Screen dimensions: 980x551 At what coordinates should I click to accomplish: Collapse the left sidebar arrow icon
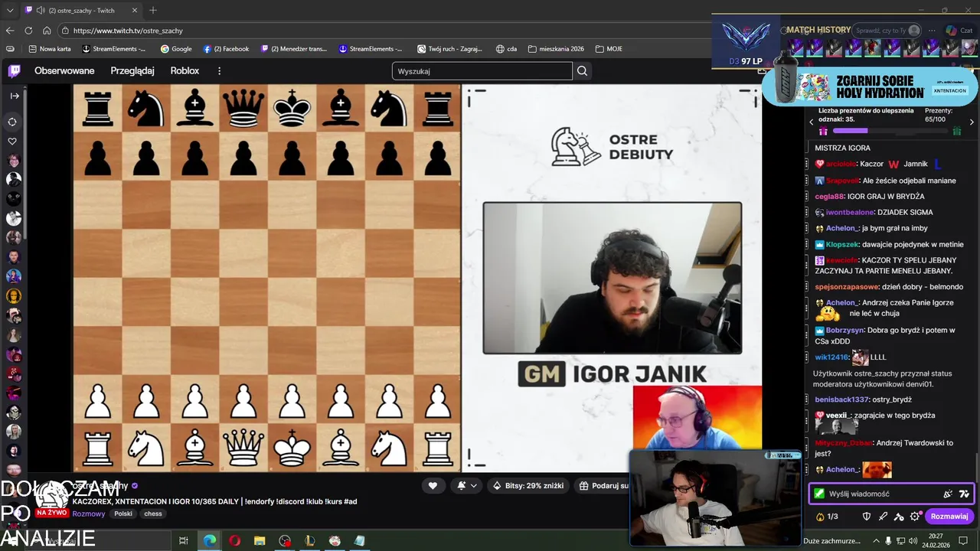pyautogui.click(x=14, y=96)
